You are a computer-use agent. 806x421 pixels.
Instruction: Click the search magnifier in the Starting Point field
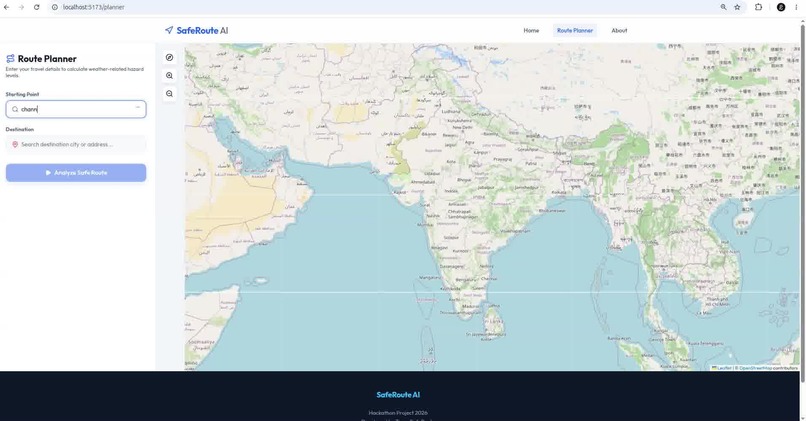click(15, 109)
